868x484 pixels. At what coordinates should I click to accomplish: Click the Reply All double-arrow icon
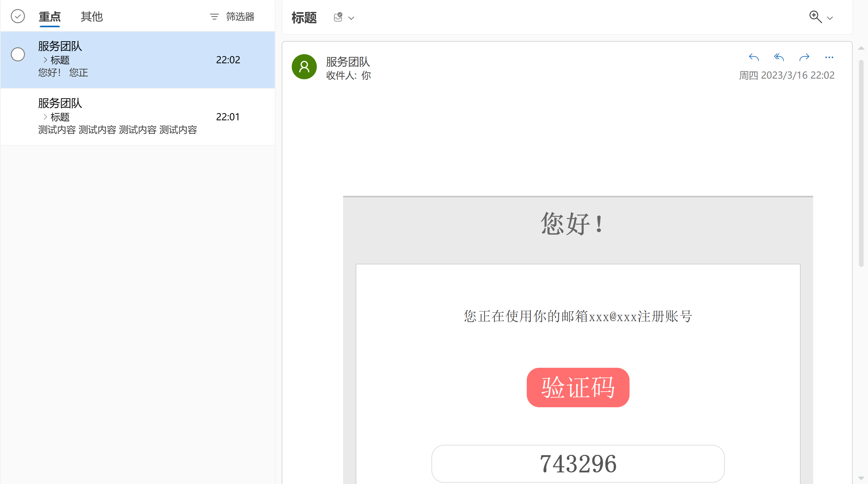(x=779, y=57)
